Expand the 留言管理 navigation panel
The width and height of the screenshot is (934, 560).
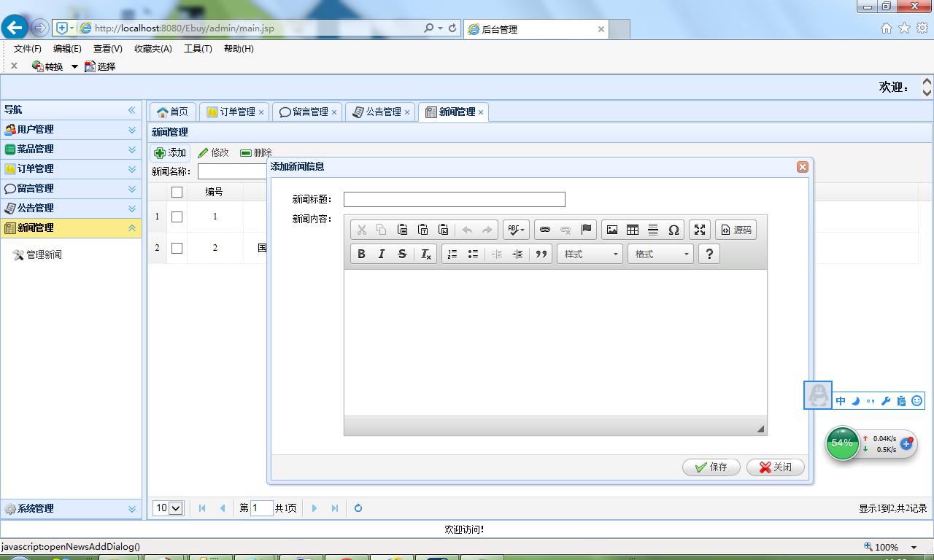point(132,189)
